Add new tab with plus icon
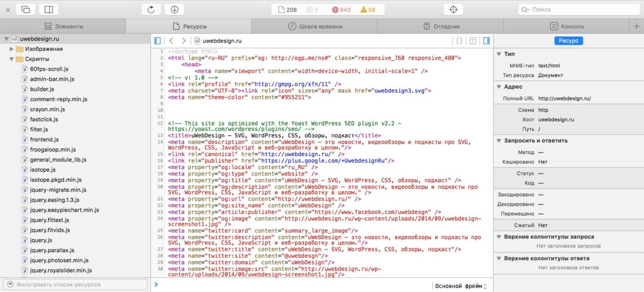 pyautogui.click(x=636, y=27)
